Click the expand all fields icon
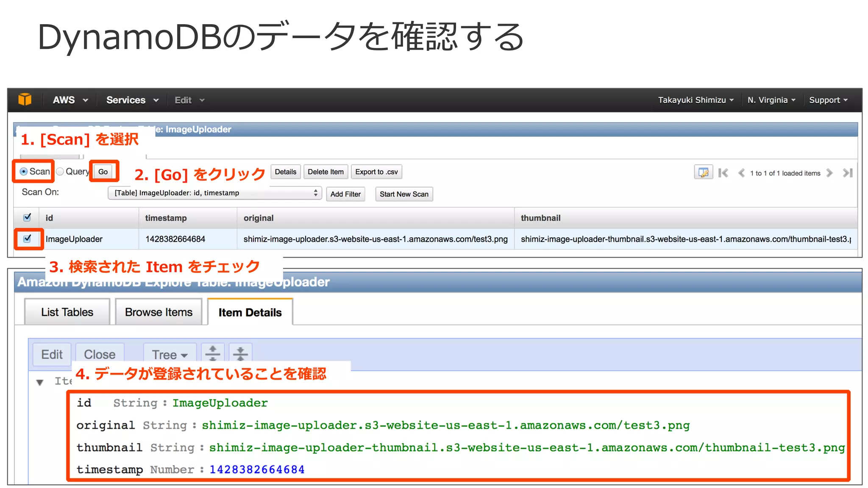The image size is (868, 488). click(213, 353)
